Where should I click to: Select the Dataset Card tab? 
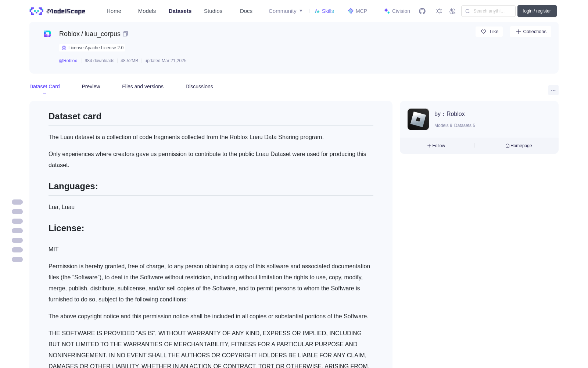[x=44, y=86]
